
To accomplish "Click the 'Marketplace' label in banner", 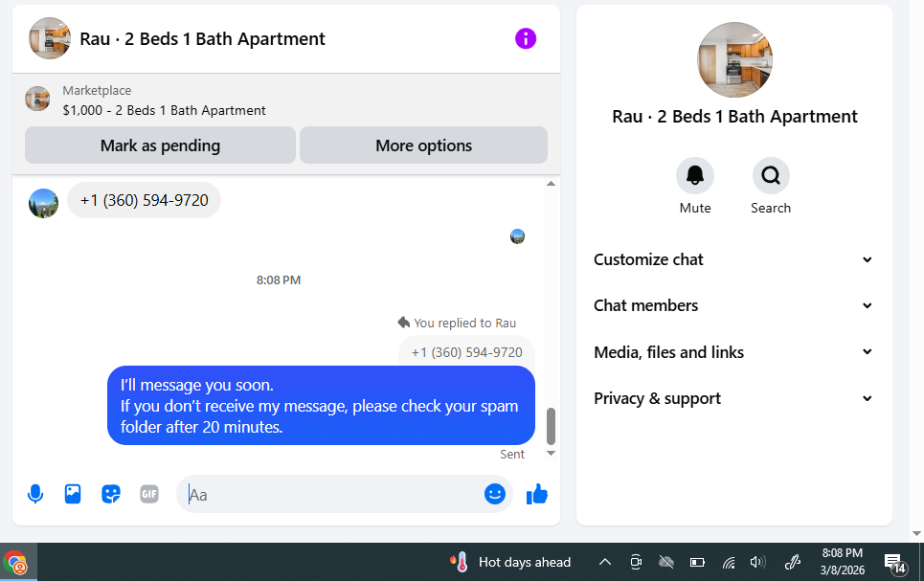I will click(98, 91).
